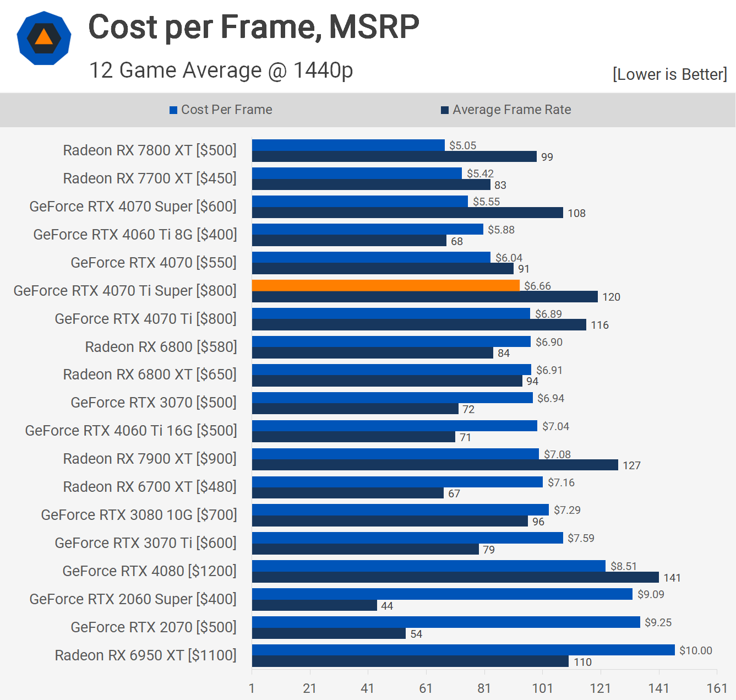This screenshot has width=736, height=700.
Task: Click the dark Average Frame Rate legend swatch
Action: pyautogui.click(x=445, y=110)
